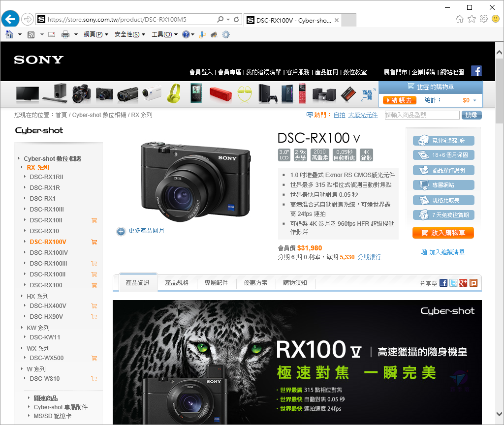This screenshot has width=504, height=425.
Task: Open the Sony Facebook icon in the header
Action: point(476,71)
